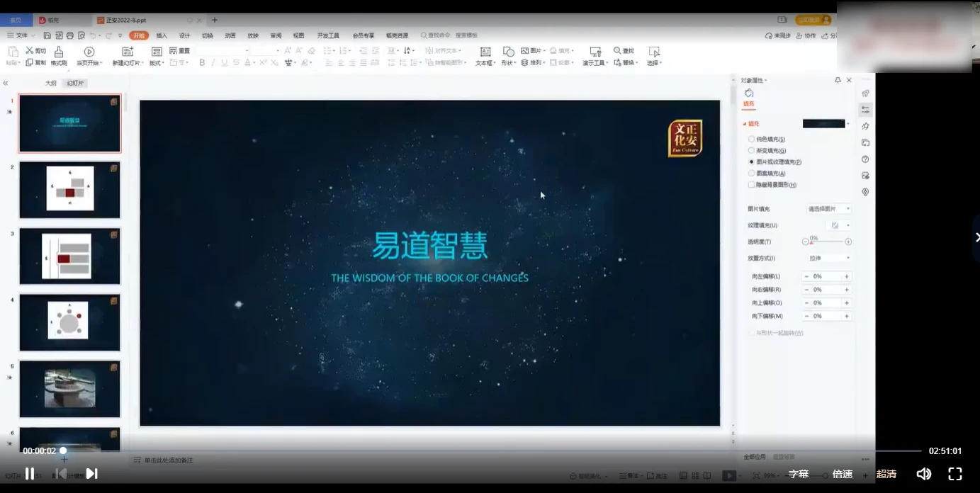Switch to the 大纲 outline pane tab
Image resolution: width=980 pixels, height=493 pixels.
pos(51,83)
